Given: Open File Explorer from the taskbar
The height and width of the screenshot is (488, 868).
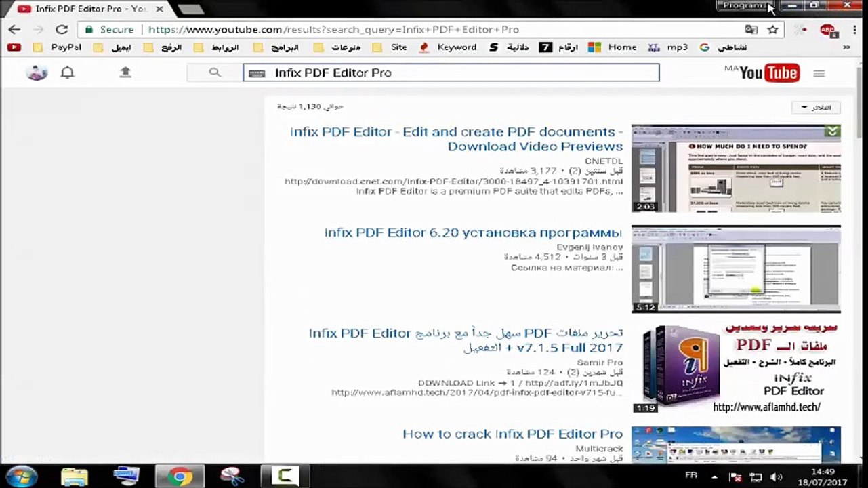Looking at the screenshot, I should (75, 476).
